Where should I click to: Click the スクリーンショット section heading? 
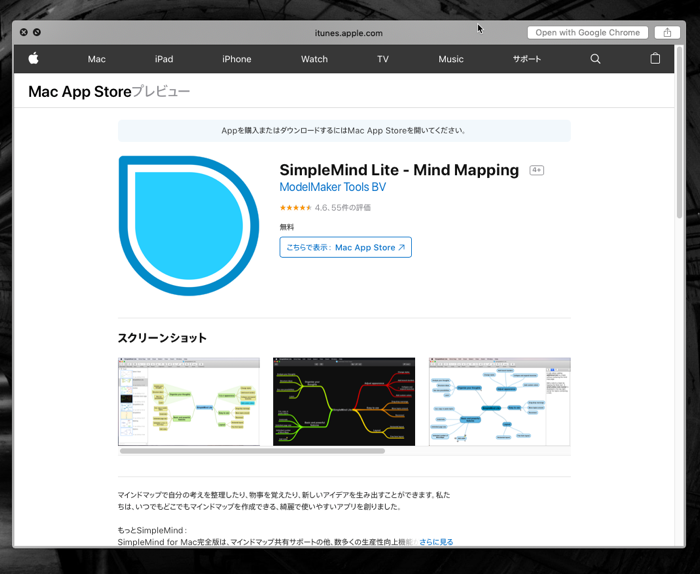tap(162, 338)
